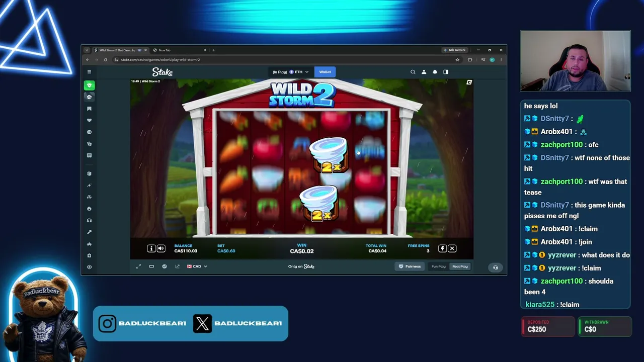Switch to the New Tab browser tab

point(179,50)
